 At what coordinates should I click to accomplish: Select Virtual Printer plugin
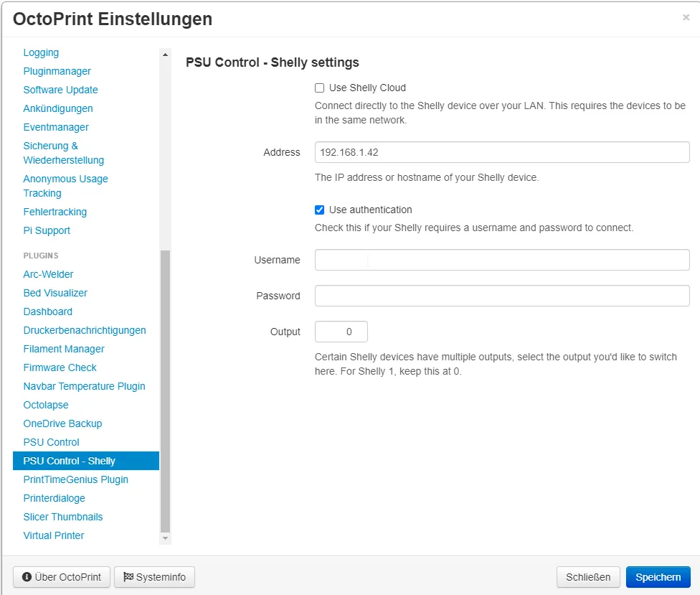pos(54,535)
